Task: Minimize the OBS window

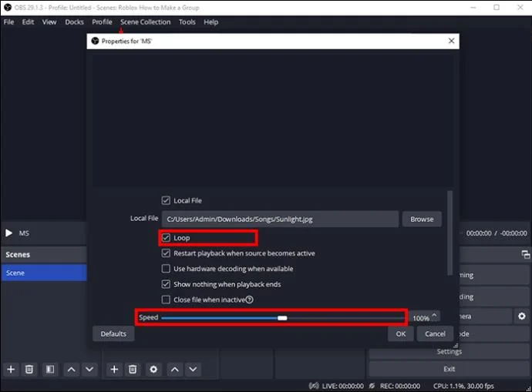Action: point(473,8)
